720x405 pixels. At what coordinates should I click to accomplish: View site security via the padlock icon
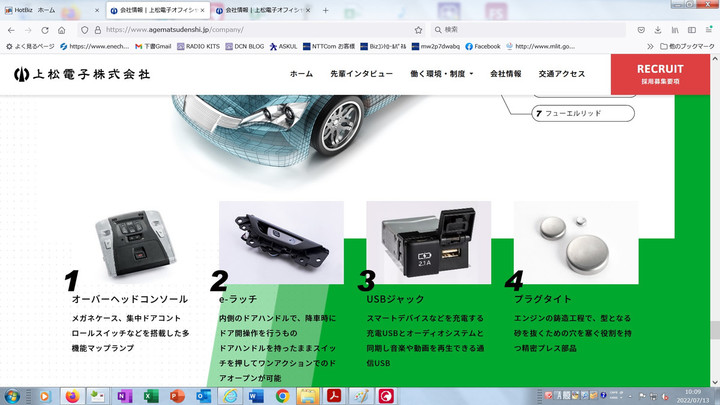[x=97, y=30]
